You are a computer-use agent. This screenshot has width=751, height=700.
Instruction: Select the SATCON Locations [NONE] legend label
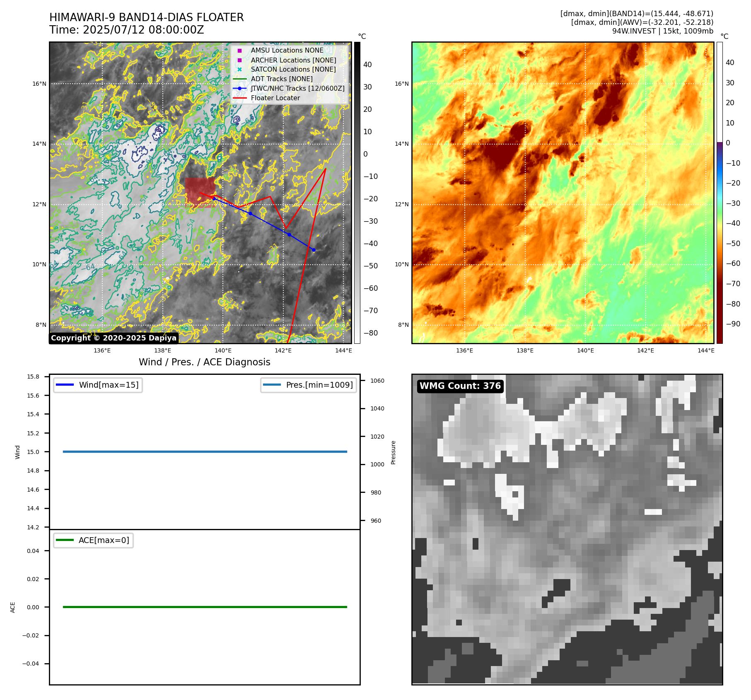pos(293,70)
